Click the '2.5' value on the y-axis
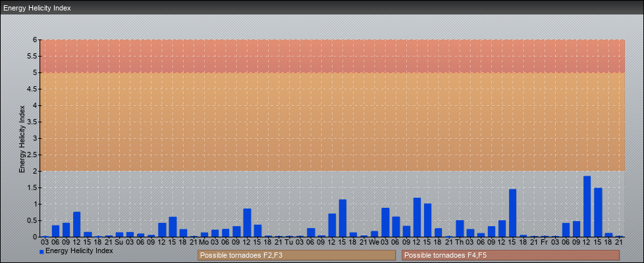 click(32, 155)
